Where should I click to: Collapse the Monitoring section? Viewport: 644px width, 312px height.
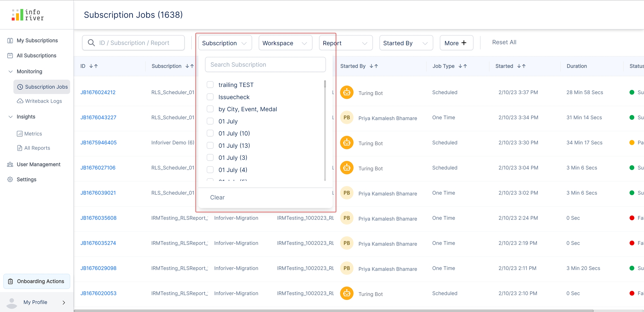[11, 72]
